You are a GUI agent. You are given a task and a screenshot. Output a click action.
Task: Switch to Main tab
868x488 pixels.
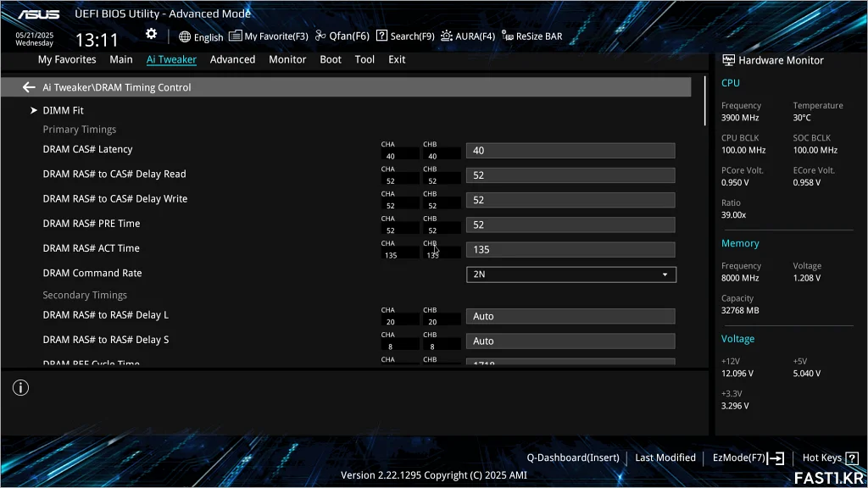pos(120,59)
